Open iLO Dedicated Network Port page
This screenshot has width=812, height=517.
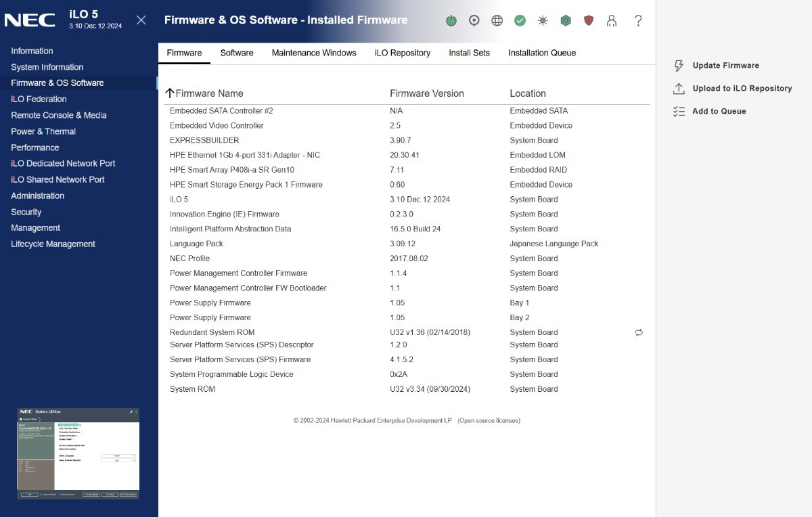tap(63, 163)
